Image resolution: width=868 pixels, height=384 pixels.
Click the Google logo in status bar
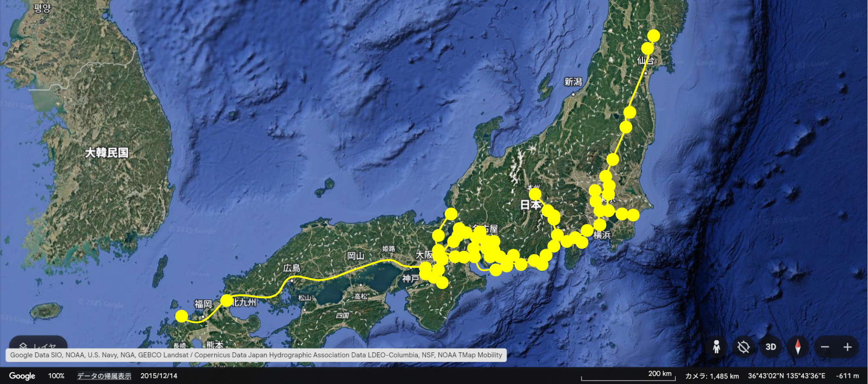click(x=22, y=376)
